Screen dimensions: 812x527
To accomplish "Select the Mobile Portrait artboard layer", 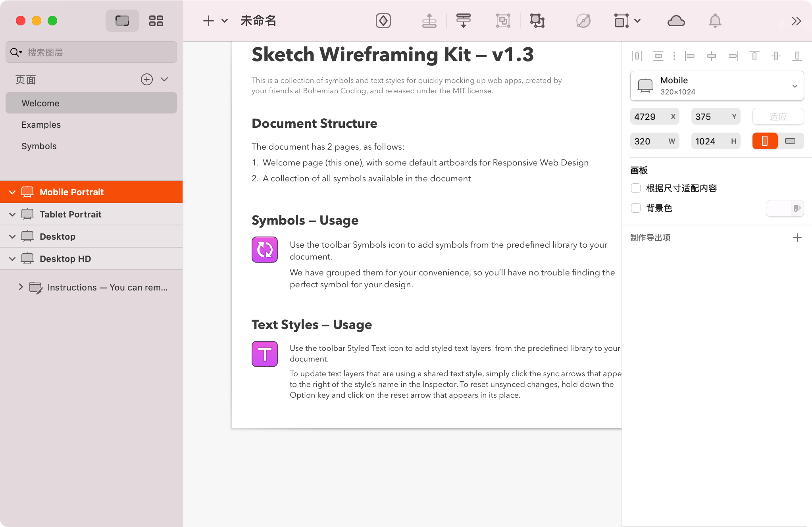I will (x=91, y=192).
